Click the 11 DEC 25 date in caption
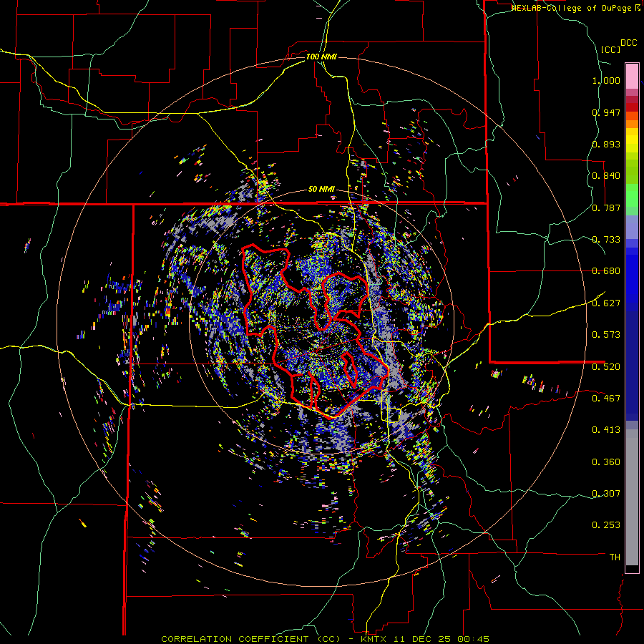The image size is (644, 644). click(422, 639)
